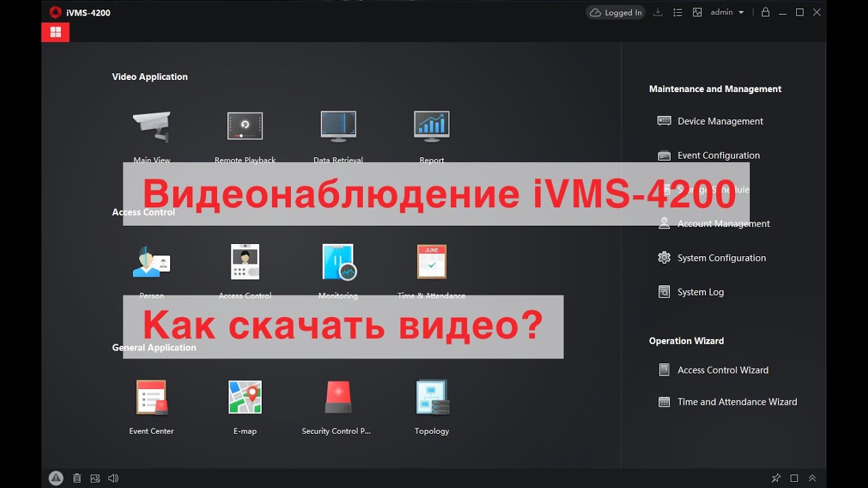
Task: Maximize the alarm panel square icon
Action: click(x=795, y=478)
